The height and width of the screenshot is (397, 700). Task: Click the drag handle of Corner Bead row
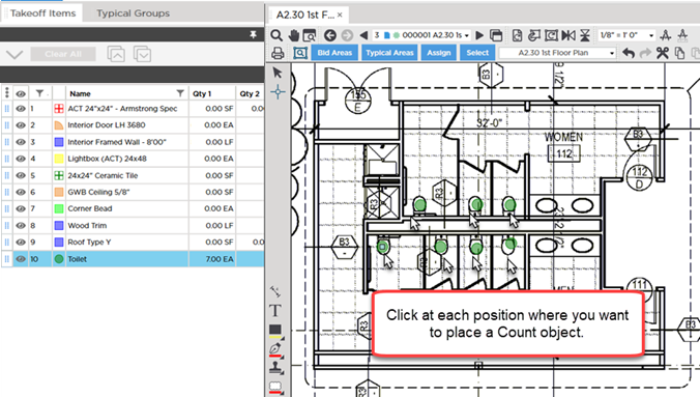[x=7, y=209]
